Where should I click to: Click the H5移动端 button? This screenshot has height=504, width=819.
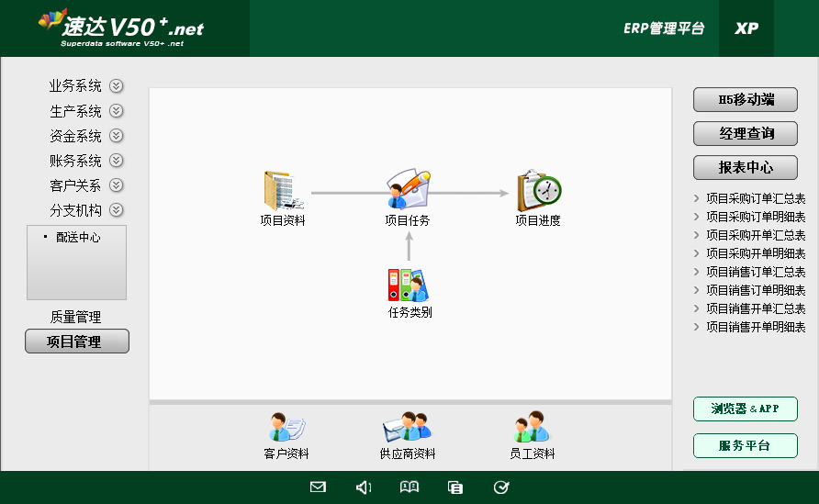tap(746, 99)
